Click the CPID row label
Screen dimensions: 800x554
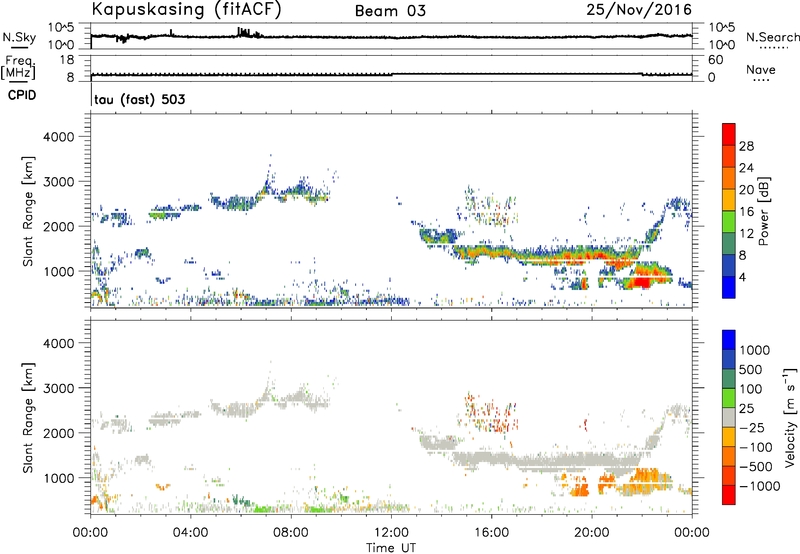[x=22, y=95]
